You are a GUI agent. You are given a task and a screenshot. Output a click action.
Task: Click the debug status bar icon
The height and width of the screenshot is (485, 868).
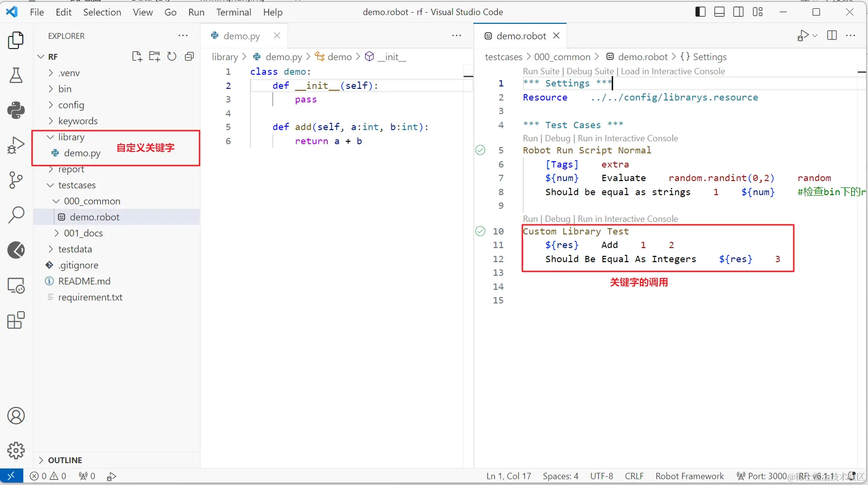(x=111, y=476)
